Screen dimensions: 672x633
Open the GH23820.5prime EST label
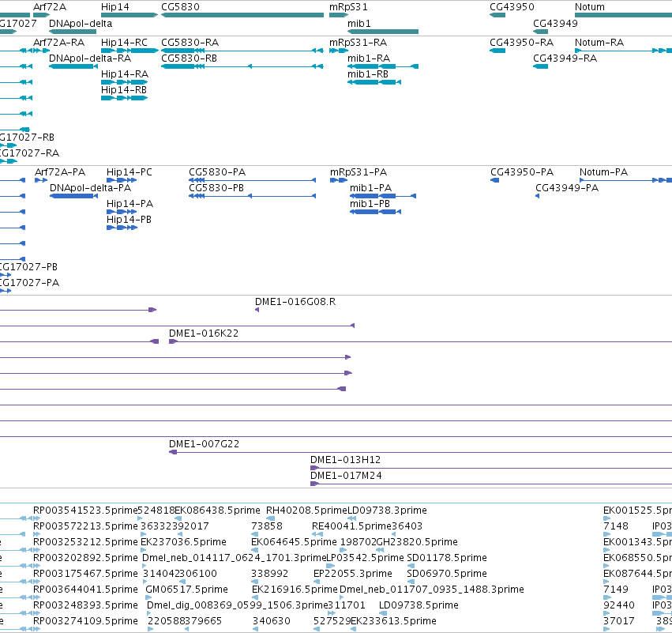coord(417,542)
